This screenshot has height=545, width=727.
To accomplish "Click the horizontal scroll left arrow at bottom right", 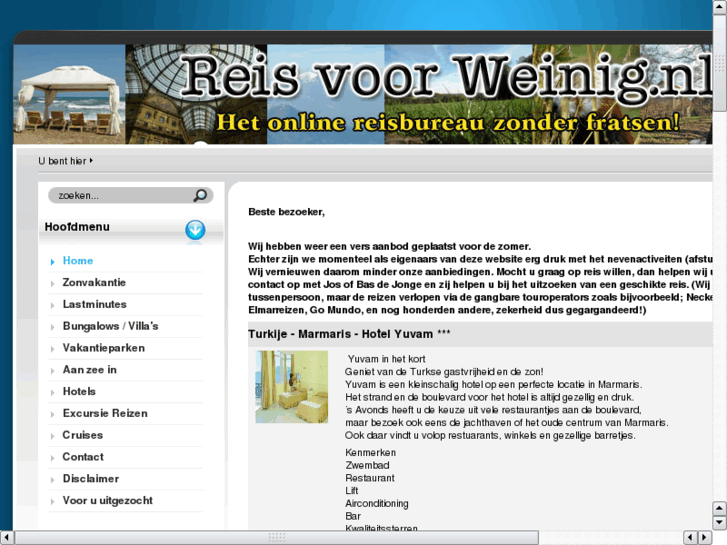I will click(690, 538).
